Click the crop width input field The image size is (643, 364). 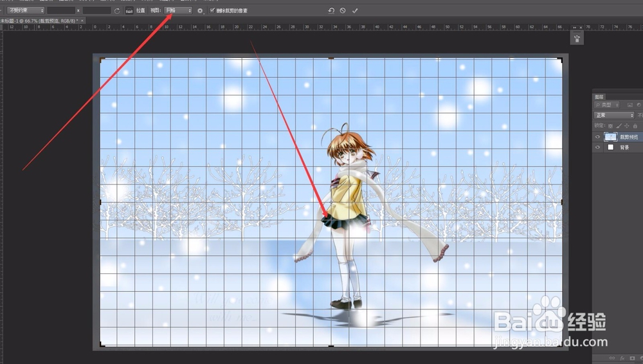60,10
